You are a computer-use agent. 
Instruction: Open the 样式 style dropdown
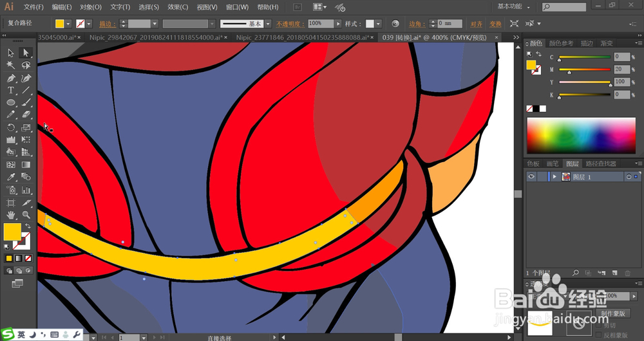[378, 24]
